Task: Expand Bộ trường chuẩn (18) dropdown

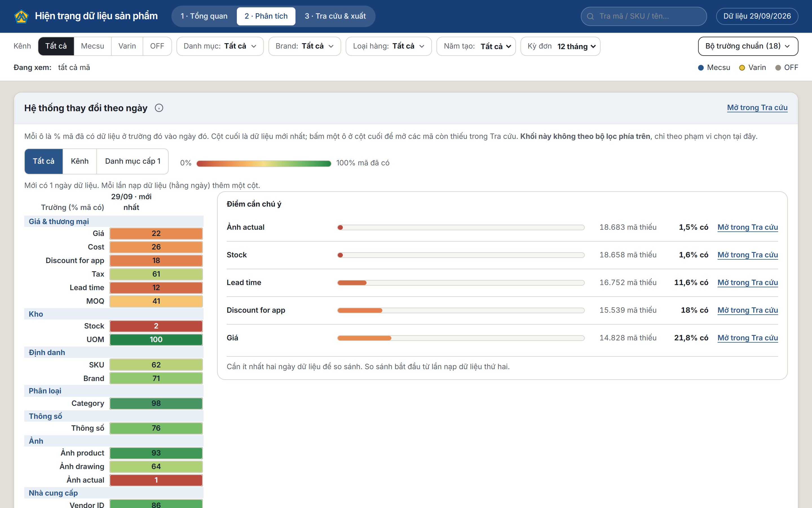Action: [x=748, y=46]
